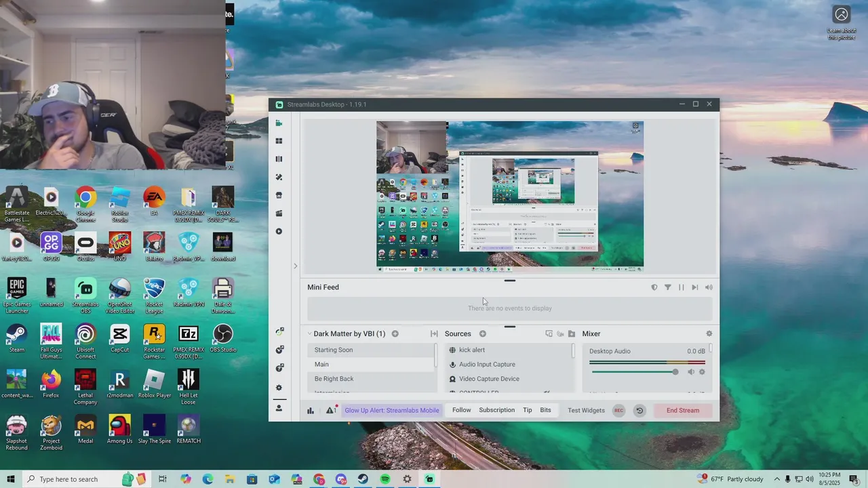Show hidden system tray icons chevron
The image size is (868, 488).
click(777, 479)
